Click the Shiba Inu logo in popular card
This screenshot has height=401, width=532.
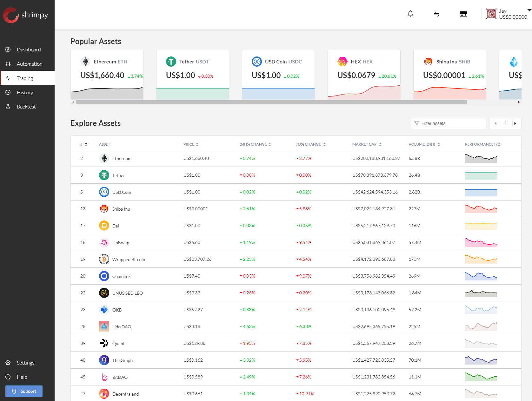(x=428, y=62)
